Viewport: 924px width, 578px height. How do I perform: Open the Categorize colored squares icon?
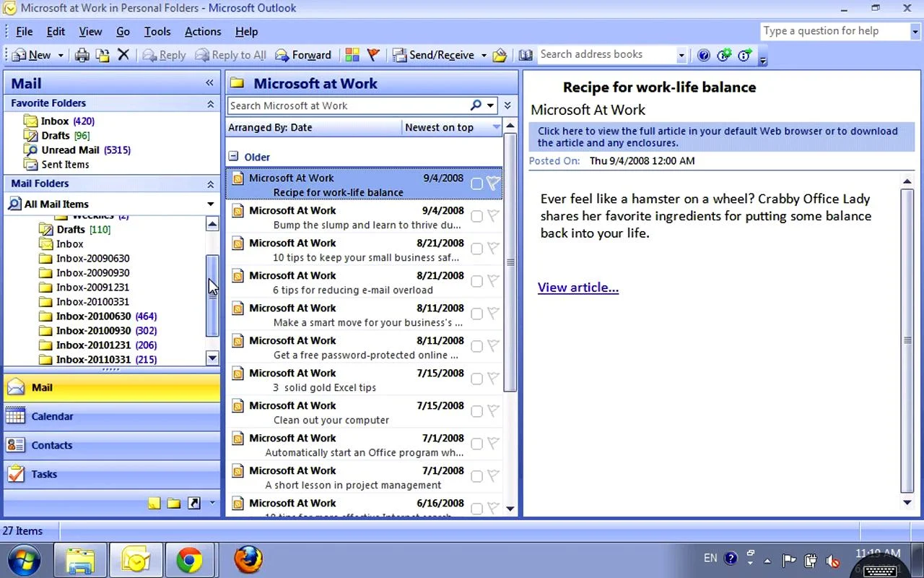(352, 55)
